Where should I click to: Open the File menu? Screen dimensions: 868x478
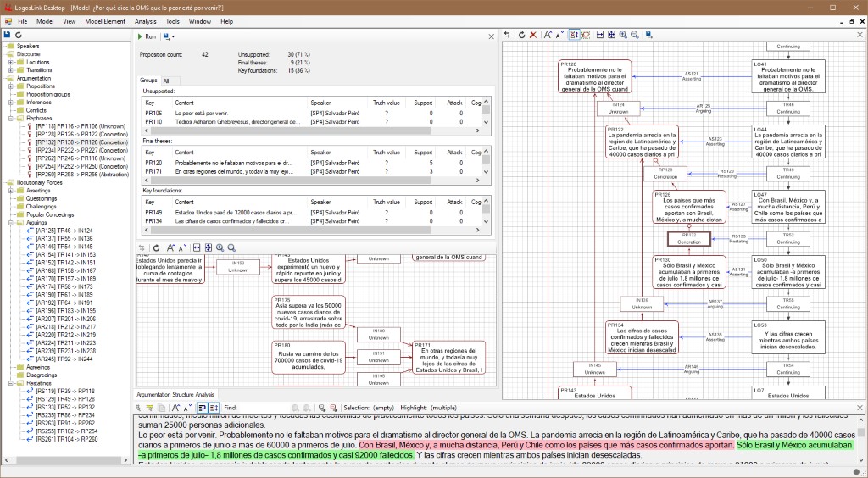pyautogui.click(x=22, y=21)
